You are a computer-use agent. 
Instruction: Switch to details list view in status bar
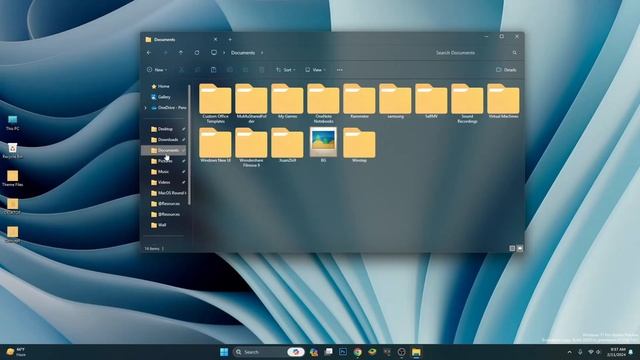512,248
